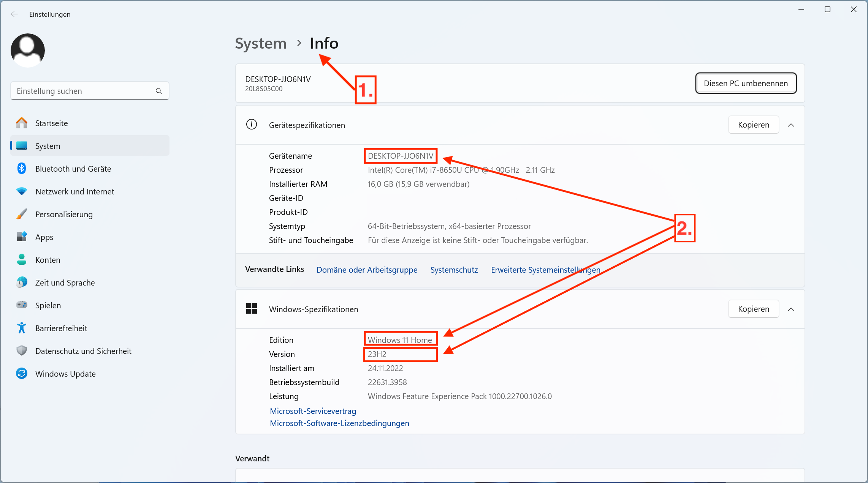Open Barrierefreiheit settings
Screen dimensions: 868x483
[90, 328]
